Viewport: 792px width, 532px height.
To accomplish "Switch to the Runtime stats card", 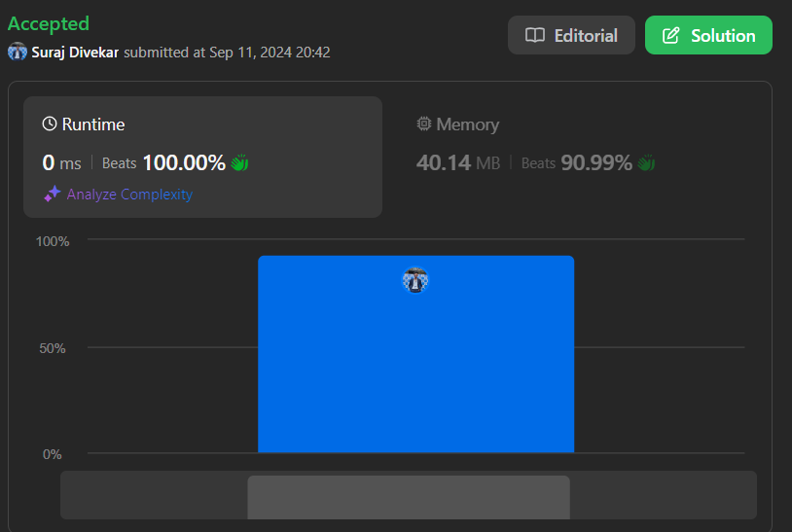I will click(202, 157).
